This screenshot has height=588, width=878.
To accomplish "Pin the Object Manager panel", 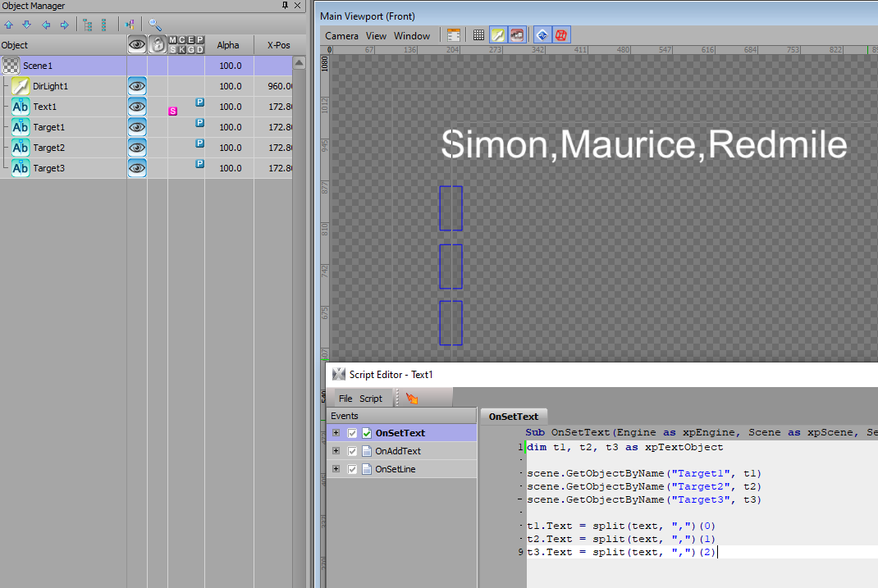I will tap(285, 6).
